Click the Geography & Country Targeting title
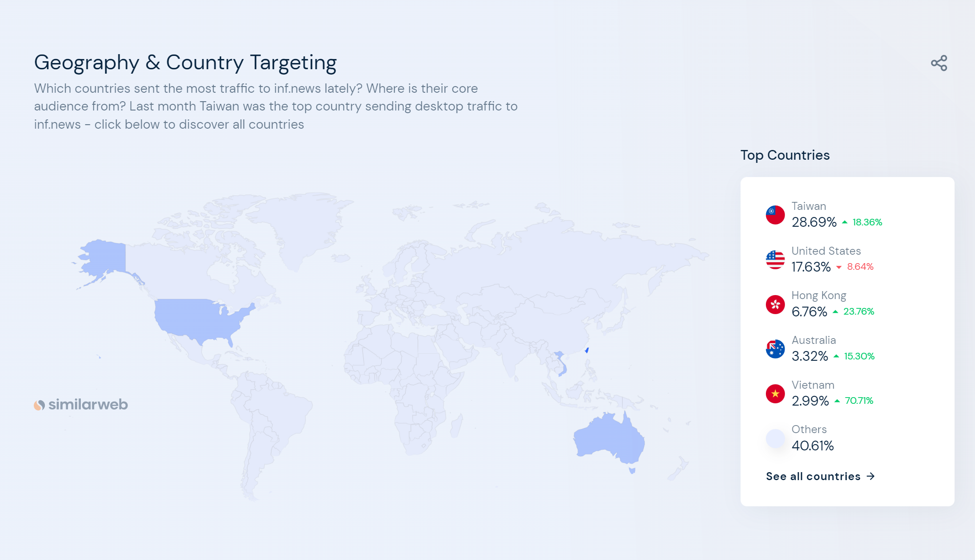This screenshot has width=975, height=560. (x=185, y=63)
